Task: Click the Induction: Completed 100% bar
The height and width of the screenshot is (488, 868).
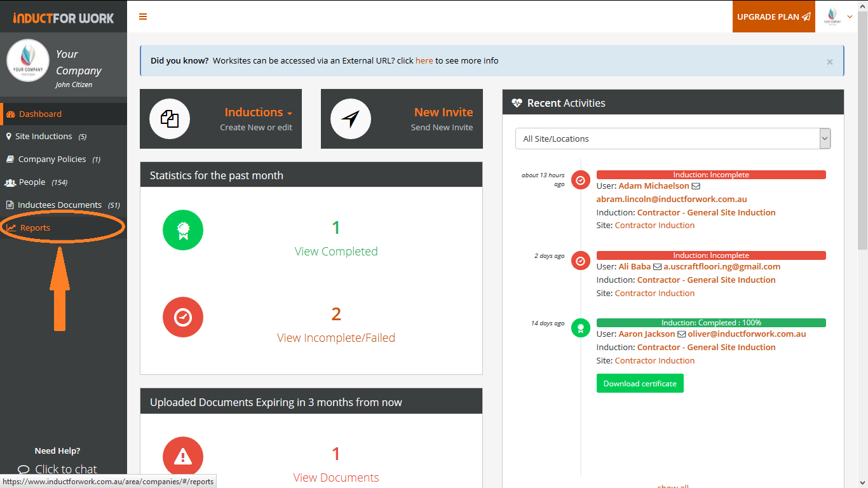Action: (711, 323)
